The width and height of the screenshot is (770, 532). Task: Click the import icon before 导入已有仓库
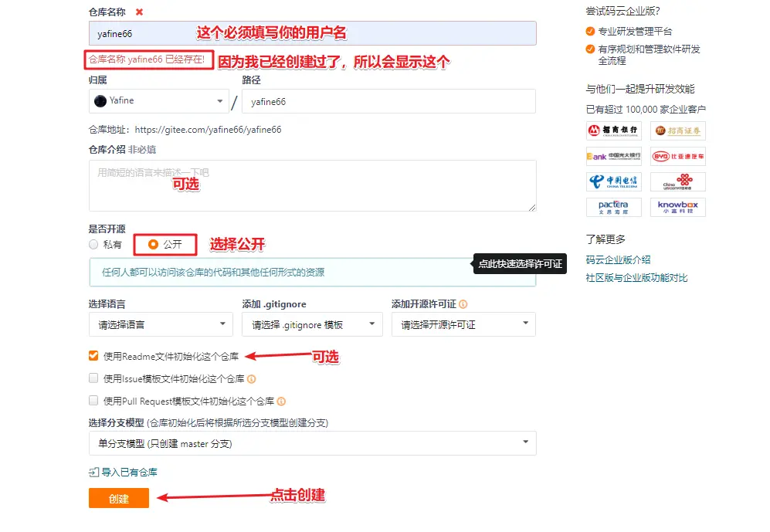click(x=93, y=472)
